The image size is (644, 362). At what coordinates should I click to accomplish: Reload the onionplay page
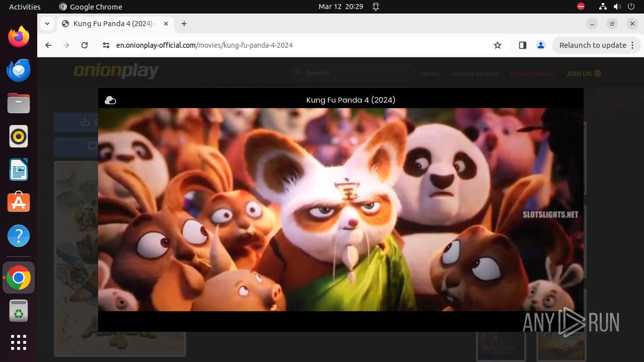(85, 45)
